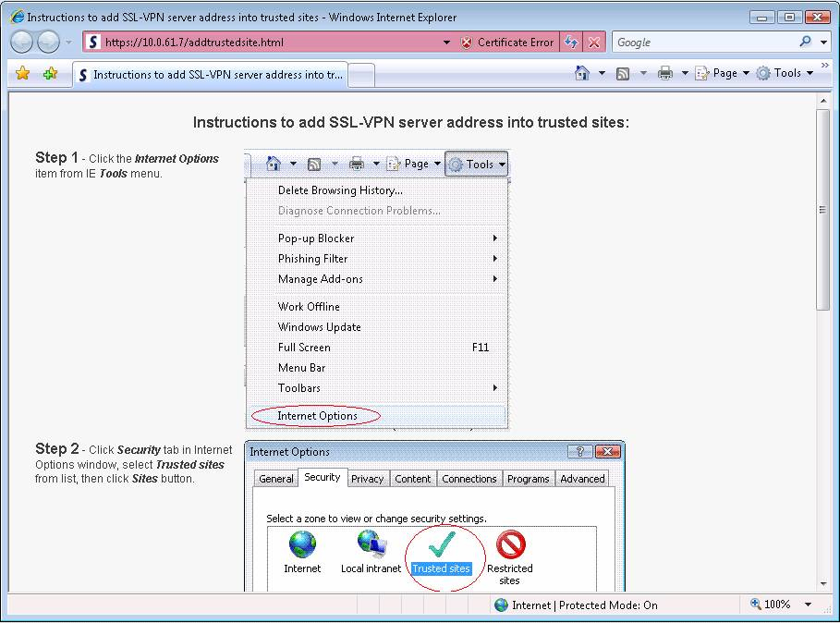Open the search provider dropdown arrow
Viewport: 840px width, 623px height.
point(824,43)
